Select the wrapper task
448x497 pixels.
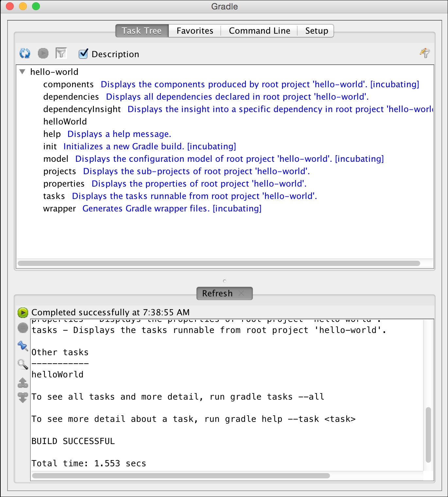60,208
